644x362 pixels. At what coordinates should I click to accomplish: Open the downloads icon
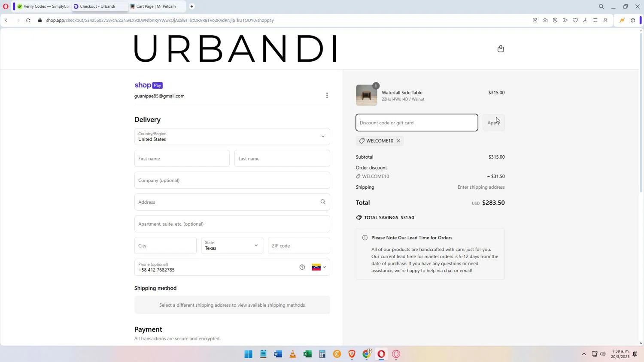pyautogui.click(x=585, y=20)
